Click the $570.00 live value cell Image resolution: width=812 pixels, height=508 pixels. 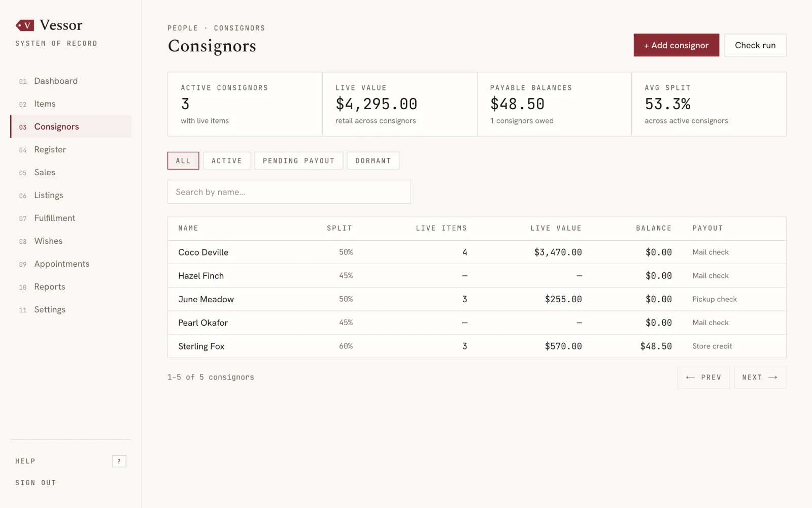563,346
